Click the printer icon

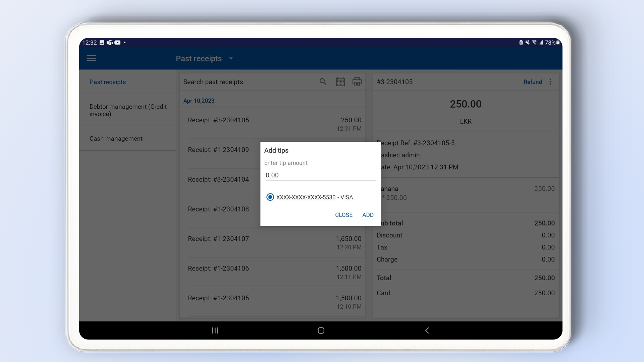(357, 82)
